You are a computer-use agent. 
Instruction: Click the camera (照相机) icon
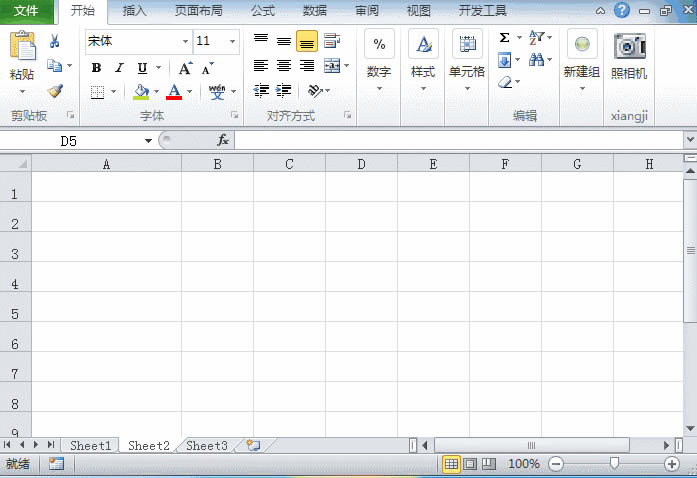tap(629, 46)
